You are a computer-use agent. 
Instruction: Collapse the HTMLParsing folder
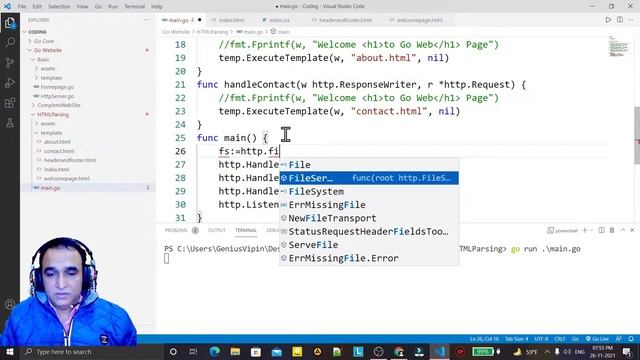point(53,114)
